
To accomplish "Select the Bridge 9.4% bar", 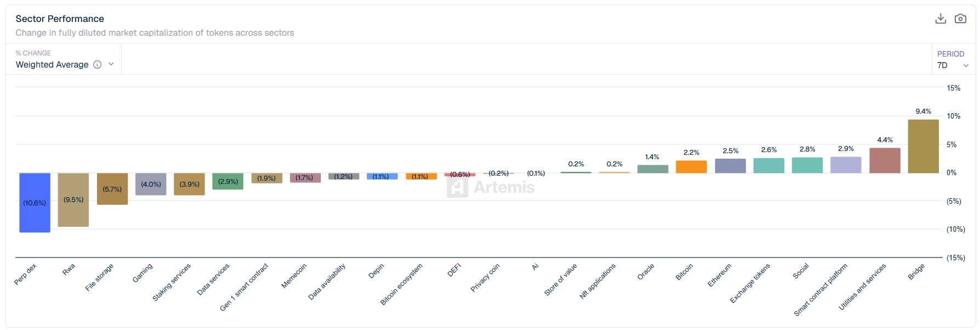I will point(923,147).
